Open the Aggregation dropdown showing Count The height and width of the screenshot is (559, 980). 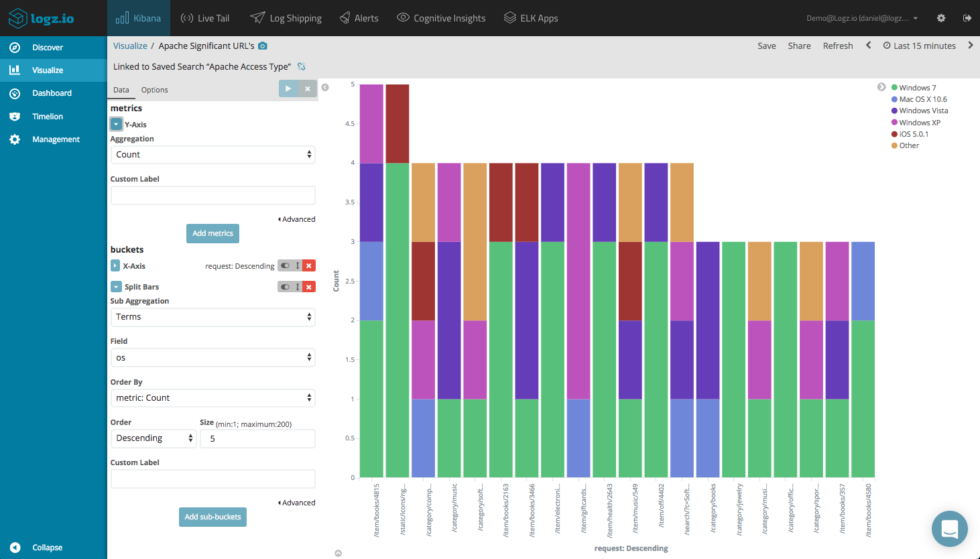[212, 154]
